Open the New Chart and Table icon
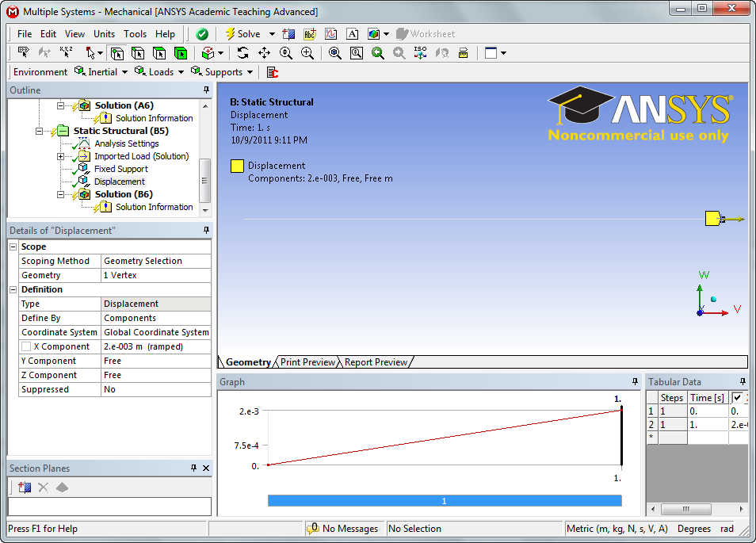 (x=330, y=34)
